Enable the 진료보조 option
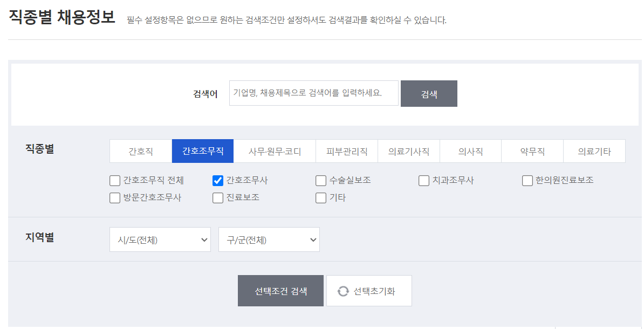644x329 pixels. (x=217, y=197)
